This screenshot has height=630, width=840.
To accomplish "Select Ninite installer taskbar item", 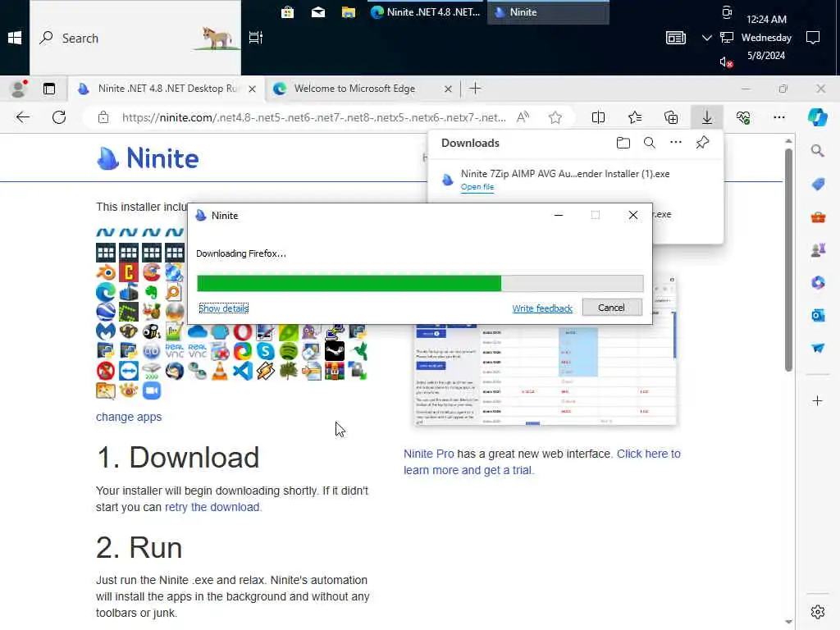I will point(548,11).
